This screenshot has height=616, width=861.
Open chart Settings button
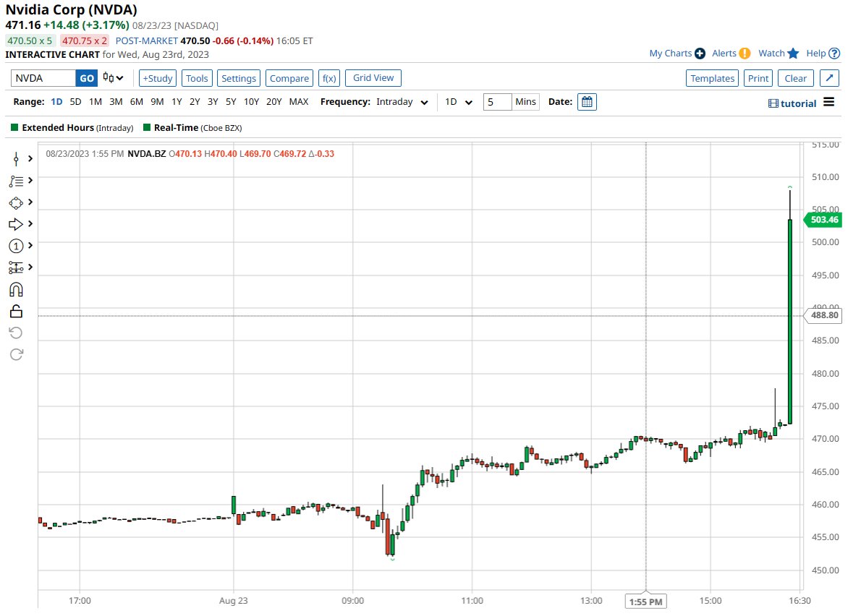[238, 78]
